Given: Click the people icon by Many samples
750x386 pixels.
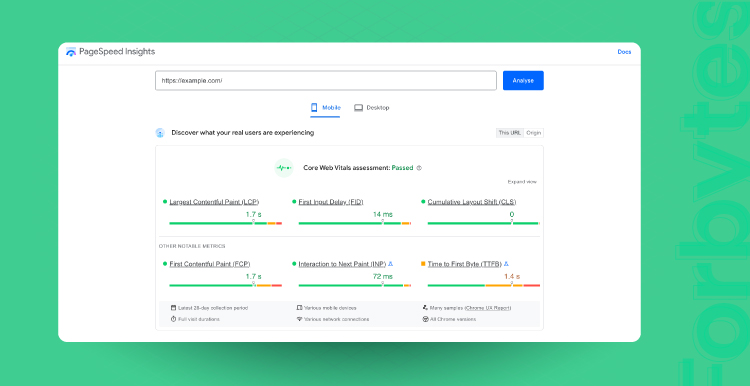Looking at the screenshot, I should [x=425, y=308].
